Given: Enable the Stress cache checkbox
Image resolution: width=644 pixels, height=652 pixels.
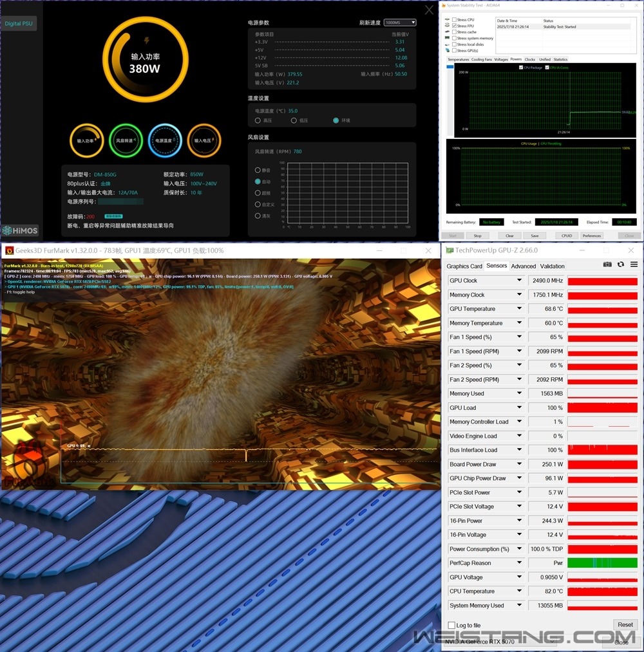Looking at the screenshot, I should click(454, 32).
